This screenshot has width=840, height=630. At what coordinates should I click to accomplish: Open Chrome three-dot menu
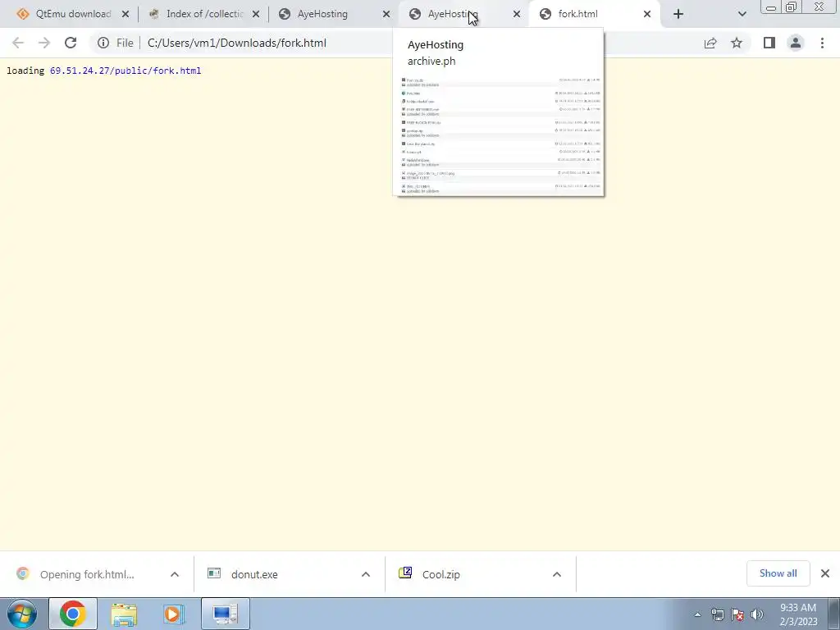point(822,43)
